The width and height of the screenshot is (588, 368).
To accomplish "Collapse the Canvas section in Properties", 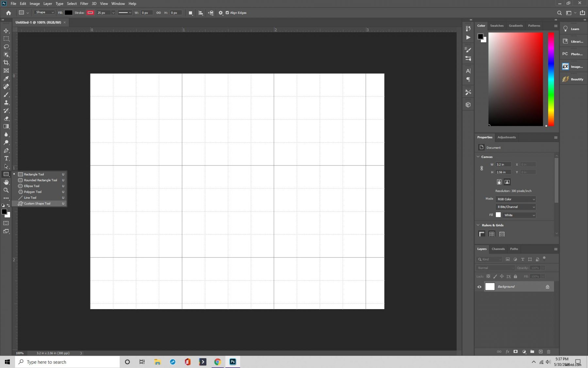I will pyautogui.click(x=478, y=157).
